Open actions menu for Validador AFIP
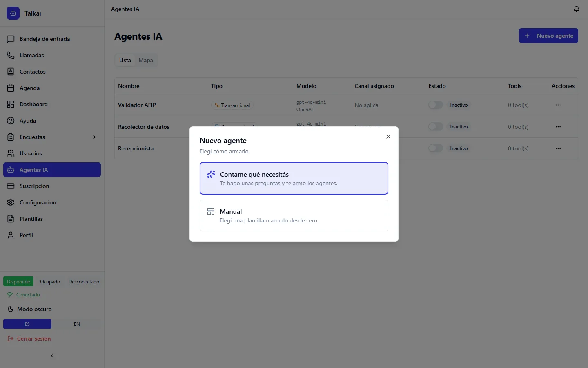The height and width of the screenshot is (368, 588). tap(558, 105)
